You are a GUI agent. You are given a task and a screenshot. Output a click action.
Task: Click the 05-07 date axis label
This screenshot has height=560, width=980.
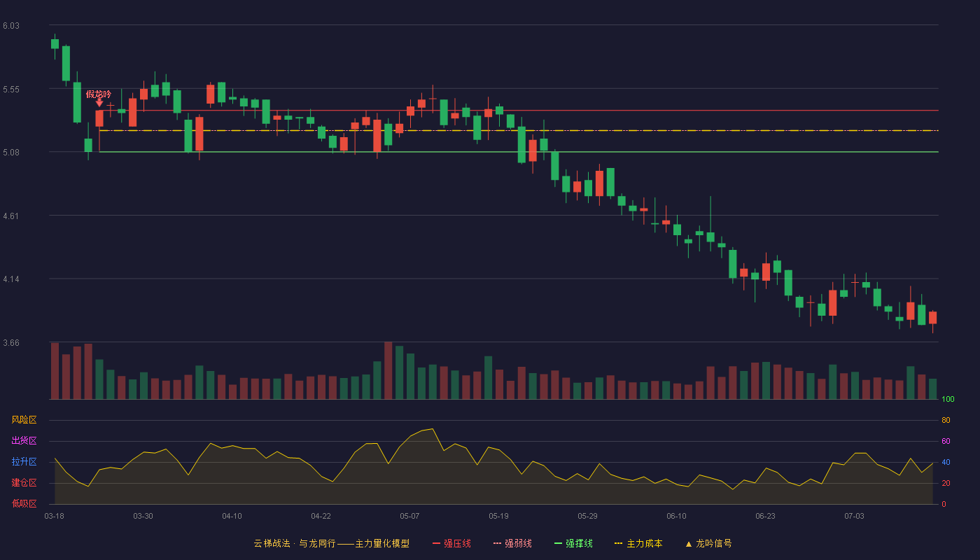tap(409, 516)
